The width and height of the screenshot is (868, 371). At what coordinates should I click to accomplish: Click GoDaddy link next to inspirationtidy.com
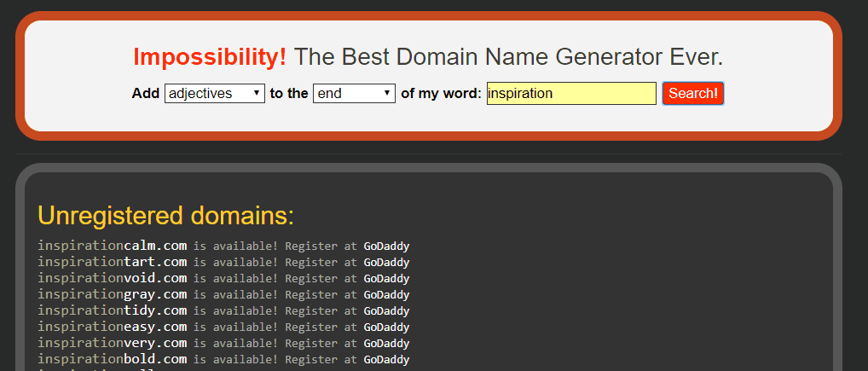tap(386, 310)
